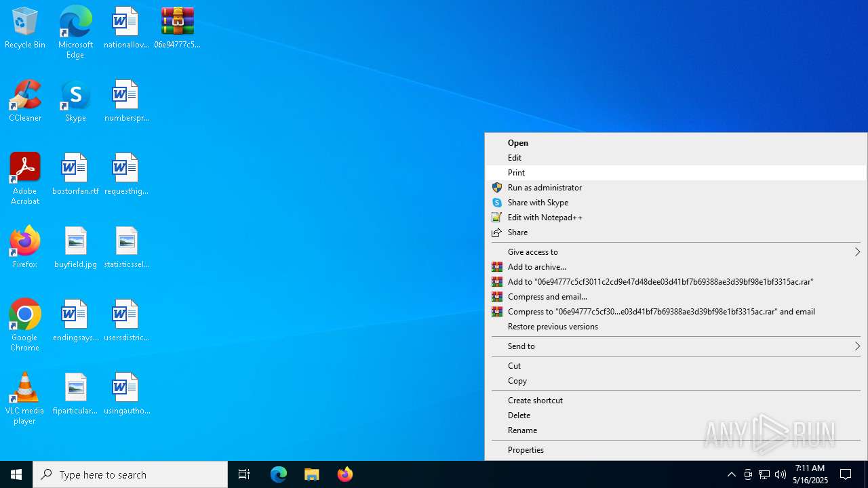
Task: Choose Compress and email...
Action: 676,297
